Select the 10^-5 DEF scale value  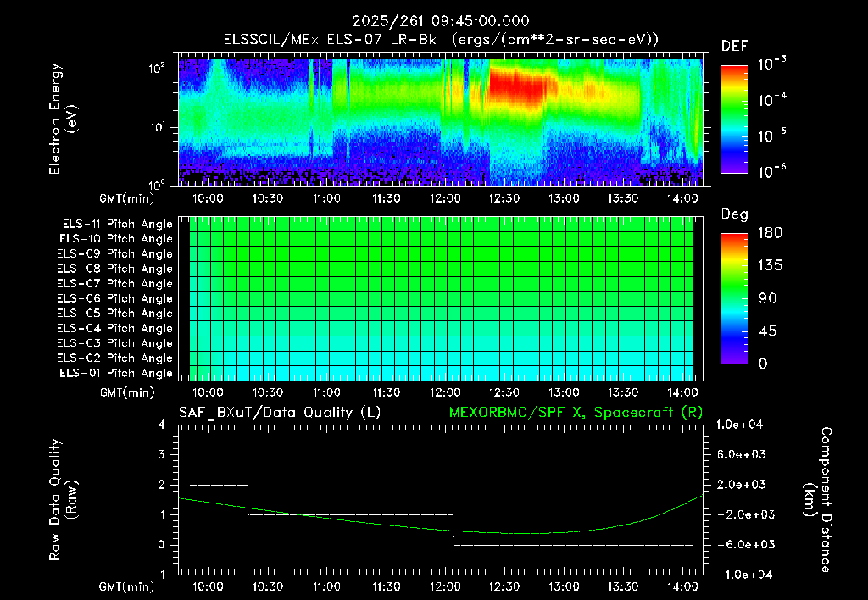771,135
